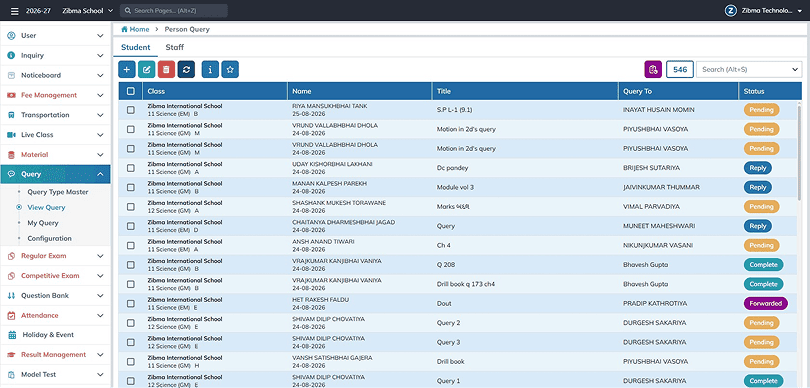Click the Competitive Exam sidebar icon
This screenshot has width=810, height=388.
tap(11, 276)
